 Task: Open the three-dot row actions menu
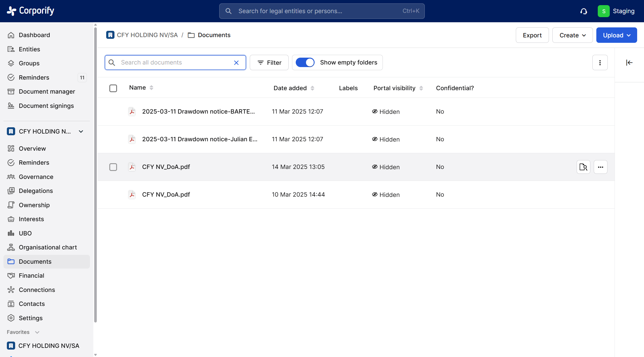[600, 167]
